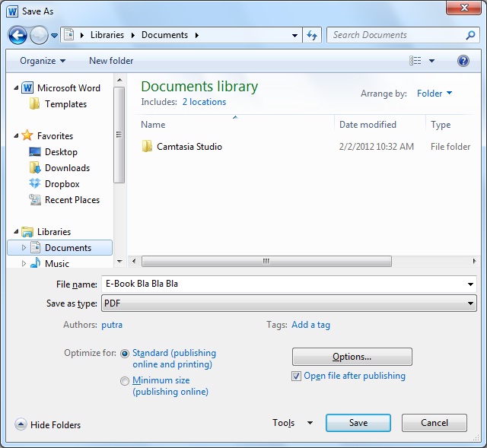Open the recent pages dropdown arrow
This screenshot has height=448, width=487.
click(x=54, y=36)
